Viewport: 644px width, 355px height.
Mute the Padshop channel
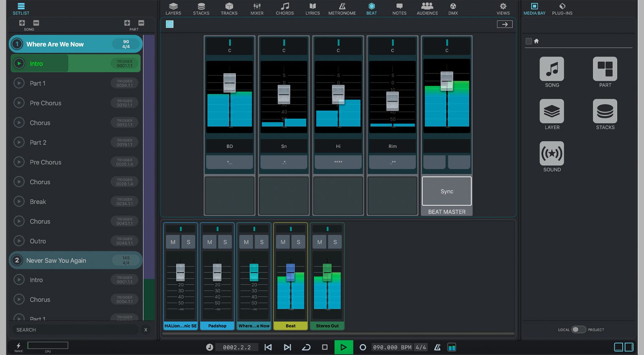(x=210, y=242)
